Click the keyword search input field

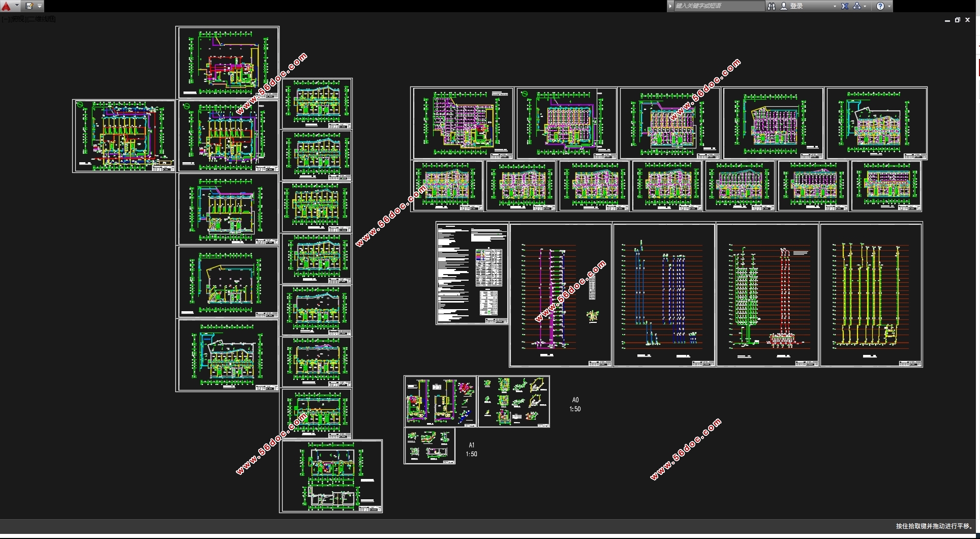(x=718, y=6)
